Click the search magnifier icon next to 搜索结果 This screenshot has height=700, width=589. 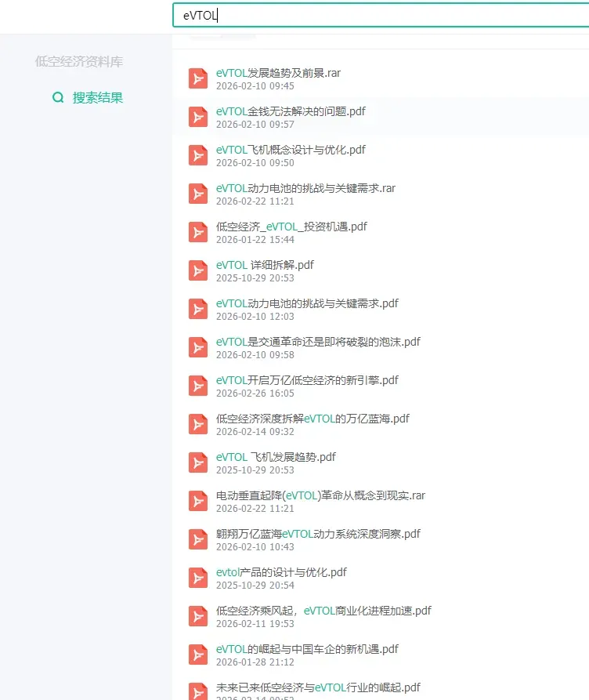(58, 97)
